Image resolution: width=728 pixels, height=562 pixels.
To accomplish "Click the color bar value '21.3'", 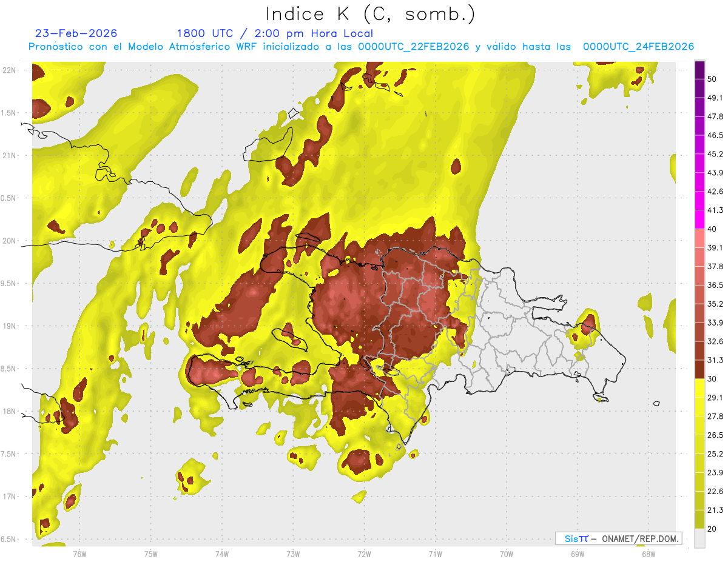I will (715, 510).
